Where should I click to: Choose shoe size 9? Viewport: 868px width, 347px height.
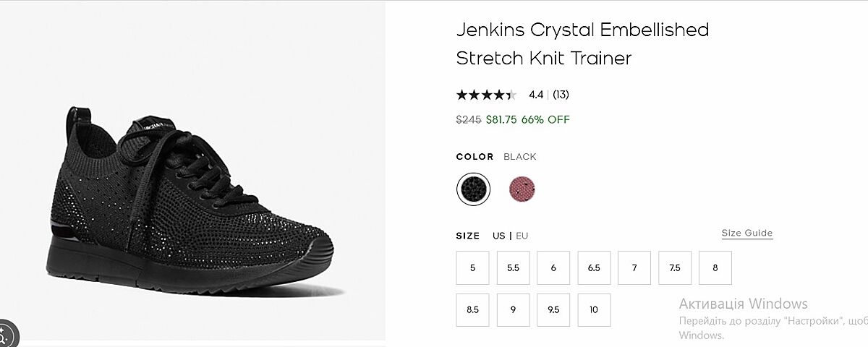[x=513, y=310]
